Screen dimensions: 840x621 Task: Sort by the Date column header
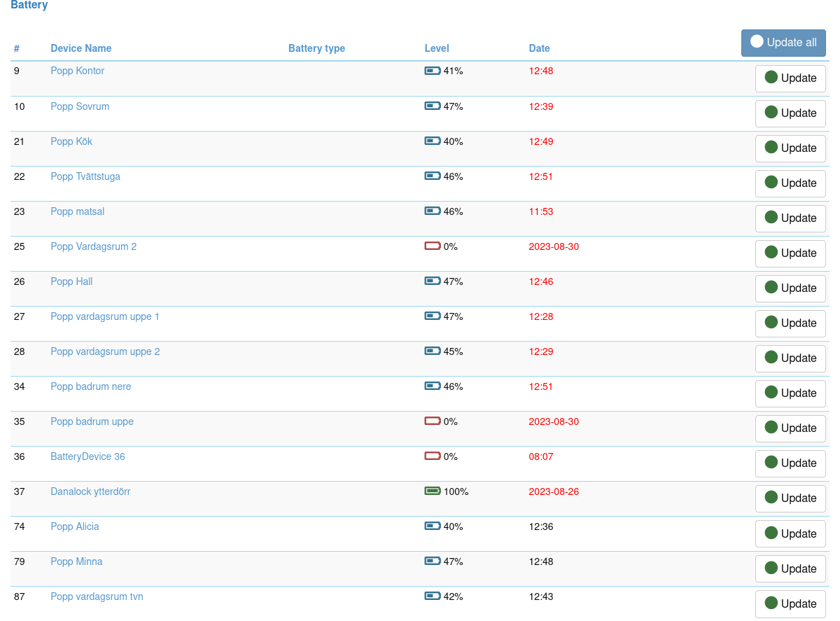(x=539, y=48)
